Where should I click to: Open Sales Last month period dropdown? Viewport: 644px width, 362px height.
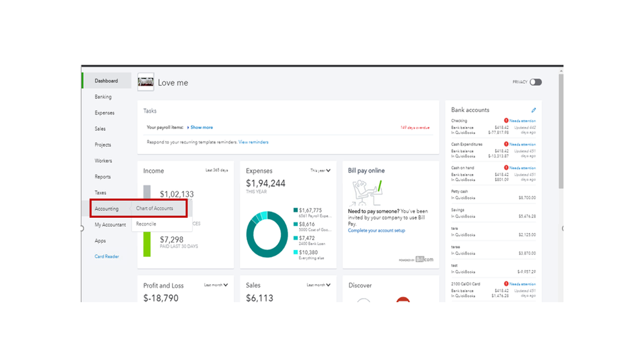(x=318, y=285)
